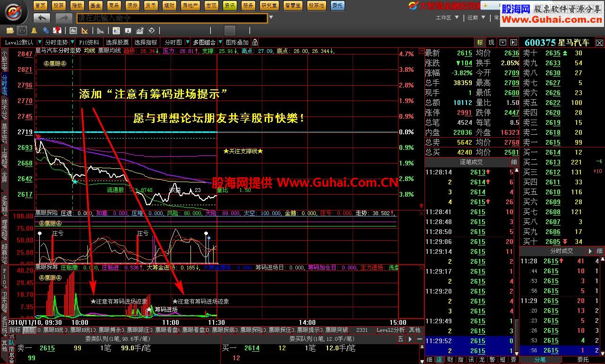Click the 细 icon beside 逐笔成交
This screenshot has height=364, width=605.
(514, 162)
